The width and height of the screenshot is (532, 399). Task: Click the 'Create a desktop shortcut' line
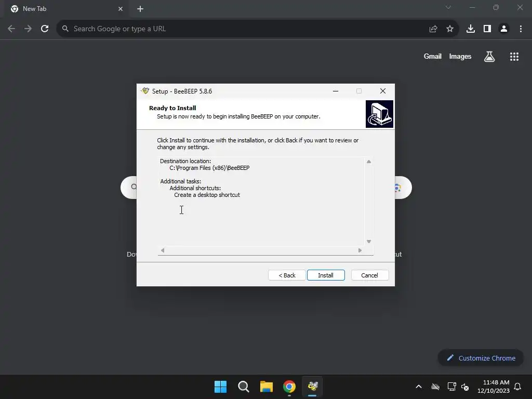[x=207, y=195]
